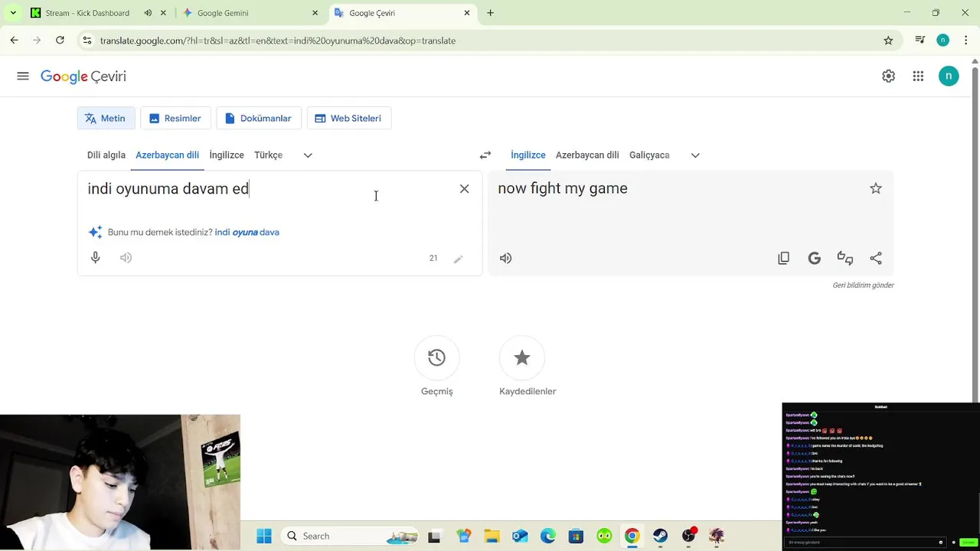Open Google Translate settings gear
This screenshot has height=551, width=980.
pos(888,77)
